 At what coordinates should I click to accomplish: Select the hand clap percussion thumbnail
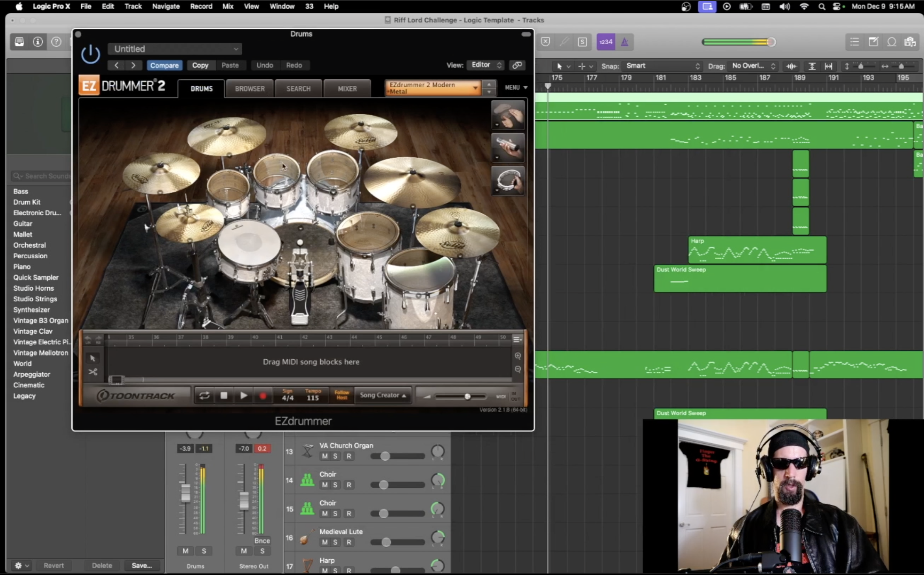(508, 116)
